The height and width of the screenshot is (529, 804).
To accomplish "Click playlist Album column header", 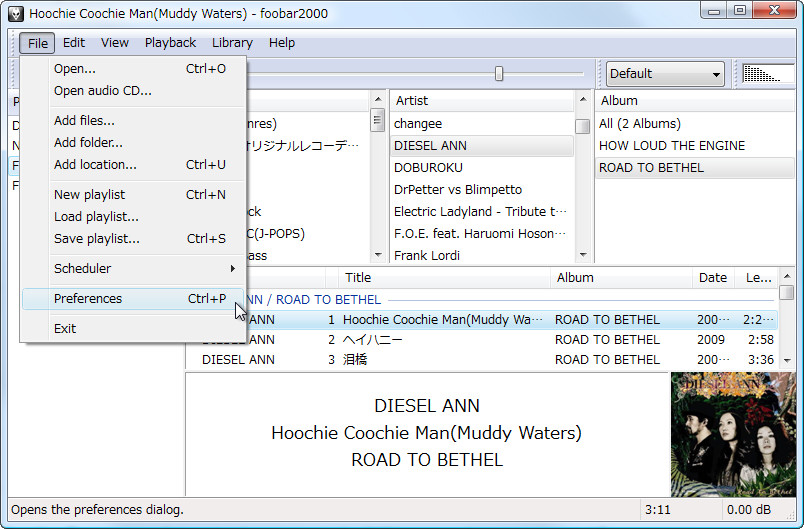I will pos(622,278).
